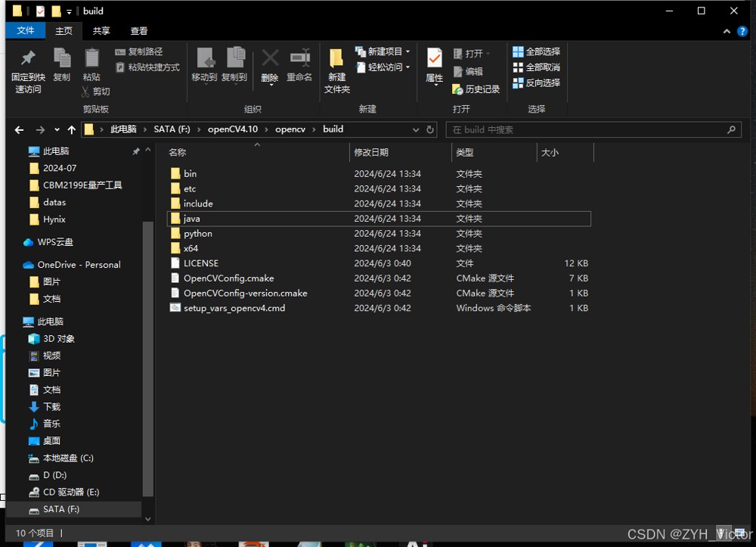
Task: Select the java folder
Action: 379,219
